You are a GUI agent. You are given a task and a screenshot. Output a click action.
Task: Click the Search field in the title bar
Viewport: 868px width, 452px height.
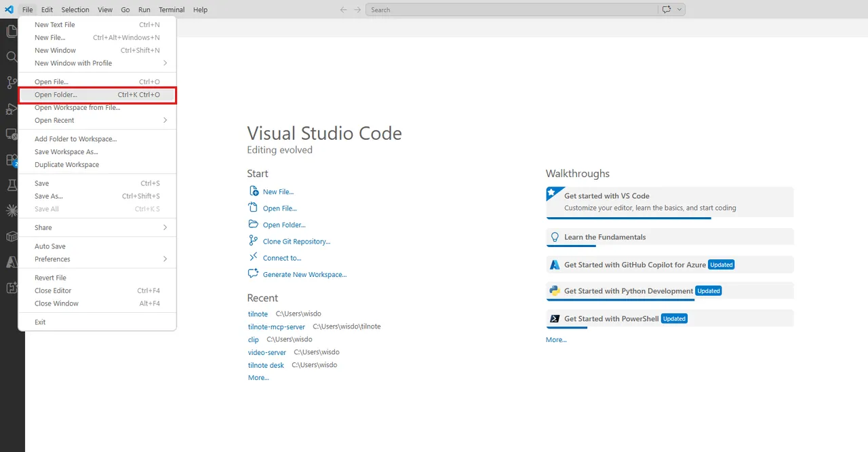click(512, 10)
